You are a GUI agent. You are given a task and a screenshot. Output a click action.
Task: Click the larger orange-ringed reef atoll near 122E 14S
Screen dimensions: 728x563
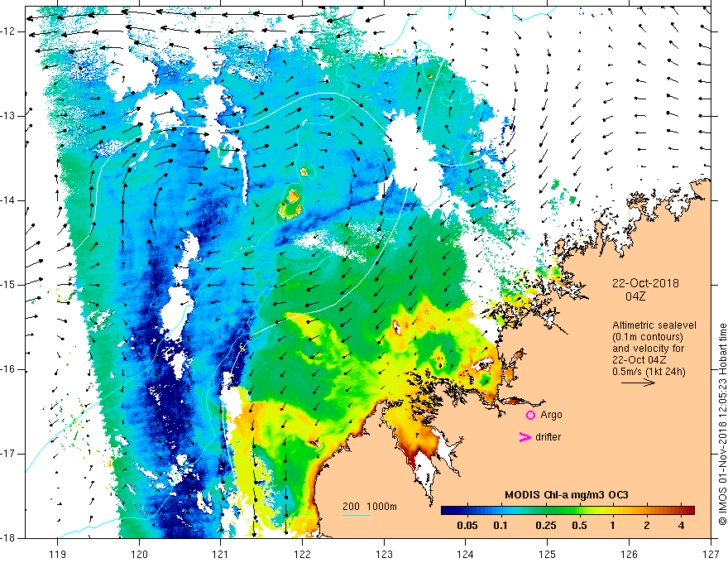pos(291,205)
